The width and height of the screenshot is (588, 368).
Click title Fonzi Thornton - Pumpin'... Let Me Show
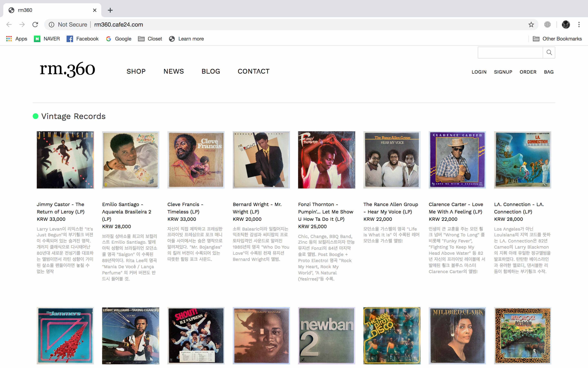tap(326, 212)
